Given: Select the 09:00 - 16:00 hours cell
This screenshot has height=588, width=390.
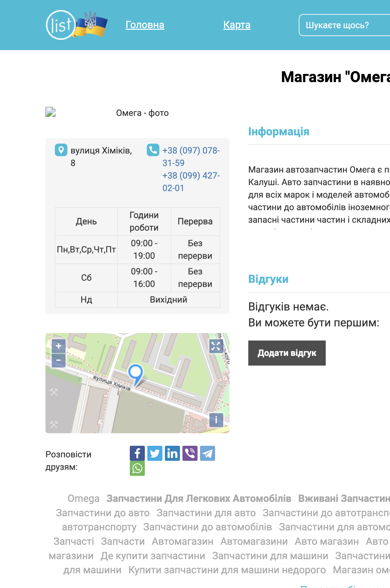Looking at the screenshot, I should click(x=144, y=278).
